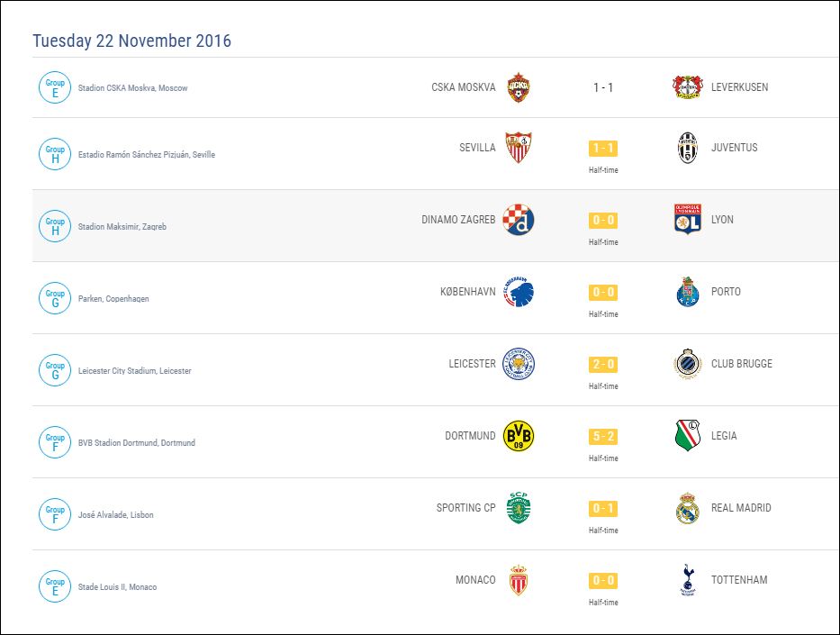840x635 pixels.
Task: Open the Group F badge for Dortmund match
Action: [54, 442]
